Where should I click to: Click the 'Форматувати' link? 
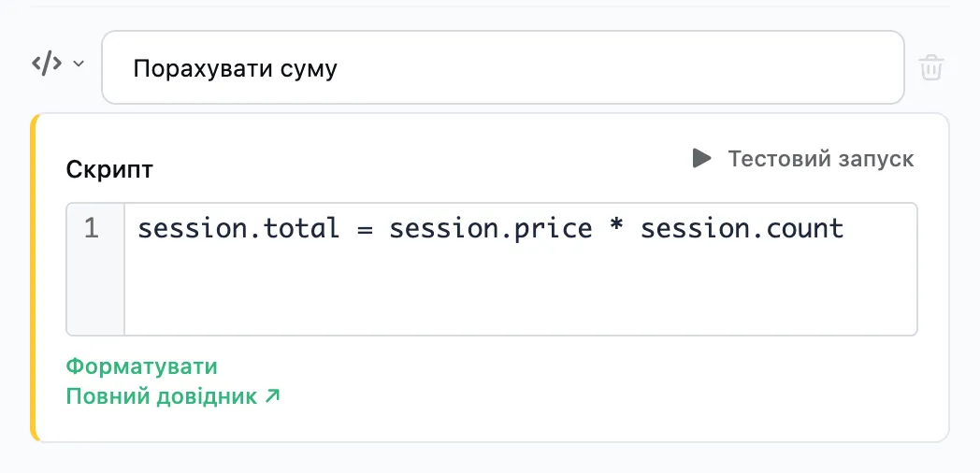coord(142,366)
